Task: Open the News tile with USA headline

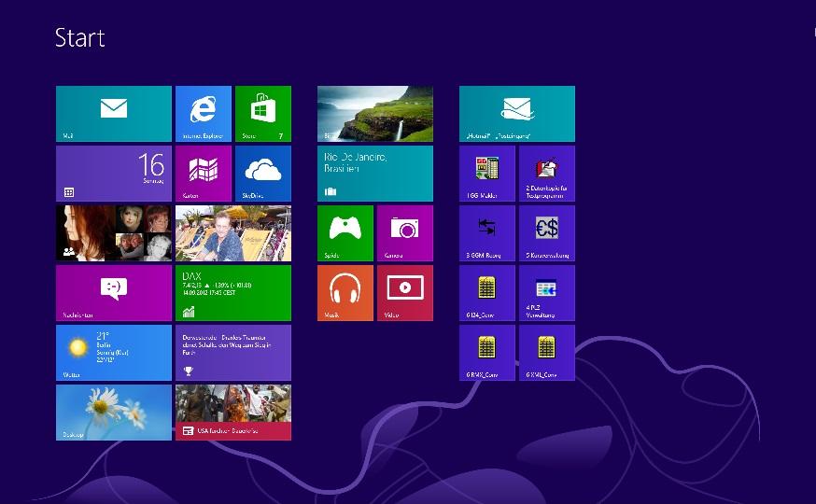Action: pyautogui.click(x=233, y=413)
